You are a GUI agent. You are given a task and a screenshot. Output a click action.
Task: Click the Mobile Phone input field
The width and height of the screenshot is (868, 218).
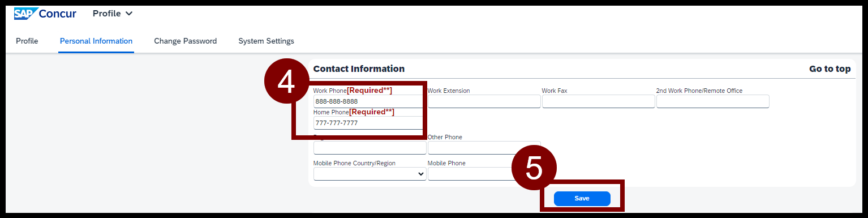click(471, 174)
